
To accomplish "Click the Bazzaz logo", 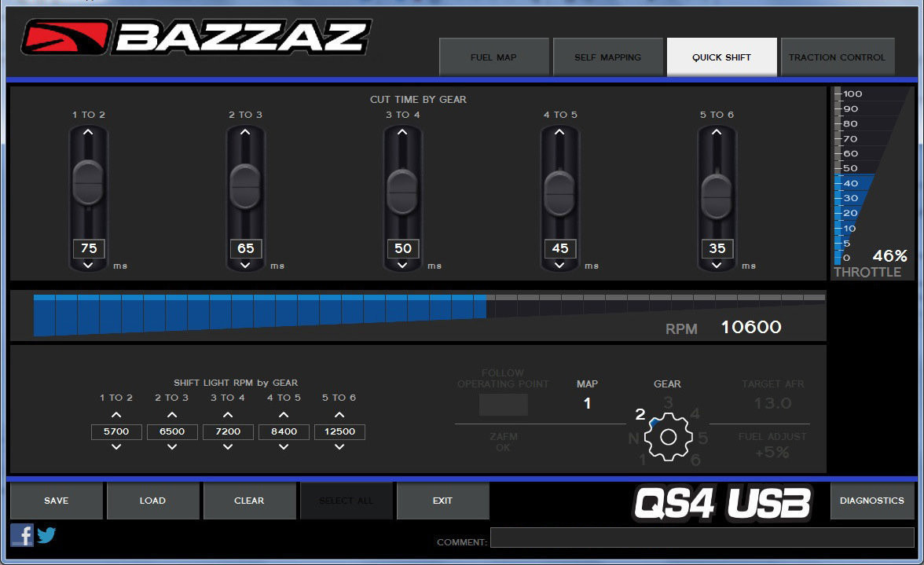I will tap(196, 37).
